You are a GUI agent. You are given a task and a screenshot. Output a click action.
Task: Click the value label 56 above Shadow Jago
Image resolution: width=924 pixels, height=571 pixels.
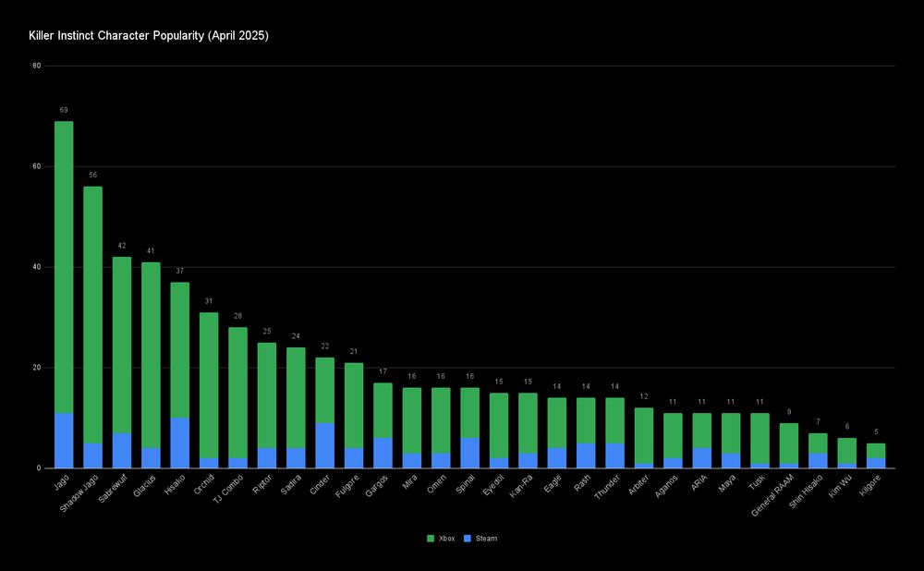91,174
